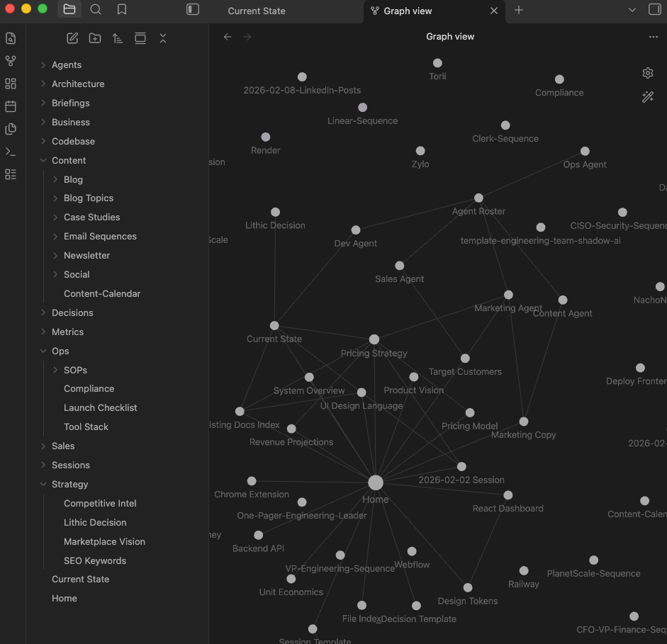Collapse the Strategy folder
The width and height of the screenshot is (667, 644).
pyautogui.click(x=69, y=485)
